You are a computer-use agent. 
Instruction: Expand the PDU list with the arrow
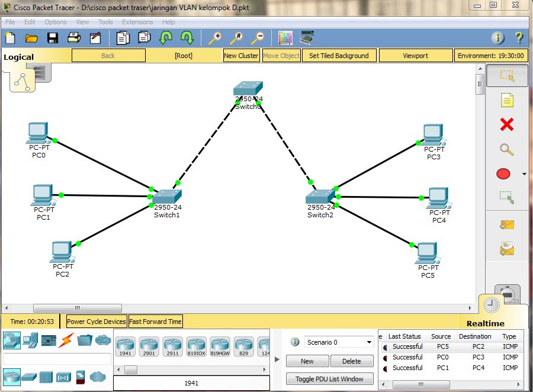pos(277,359)
